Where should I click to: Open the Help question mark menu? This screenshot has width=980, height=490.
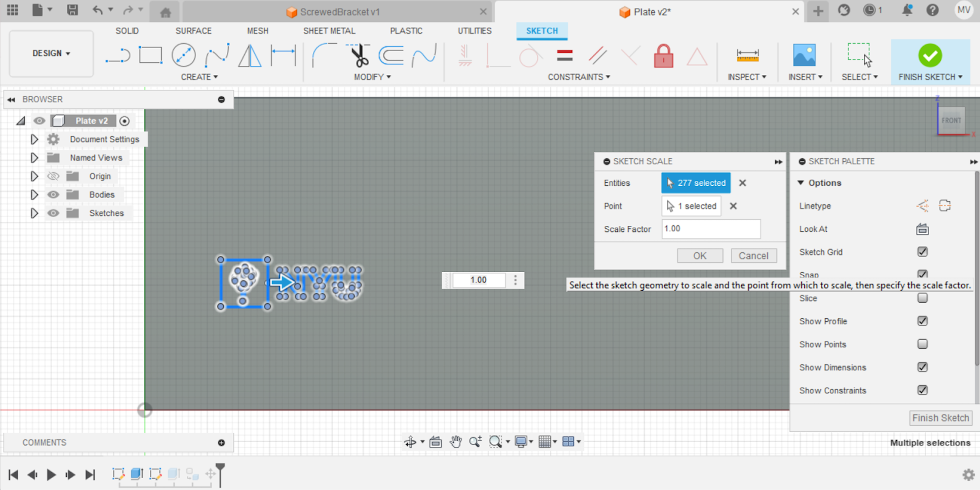tap(932, 10)
